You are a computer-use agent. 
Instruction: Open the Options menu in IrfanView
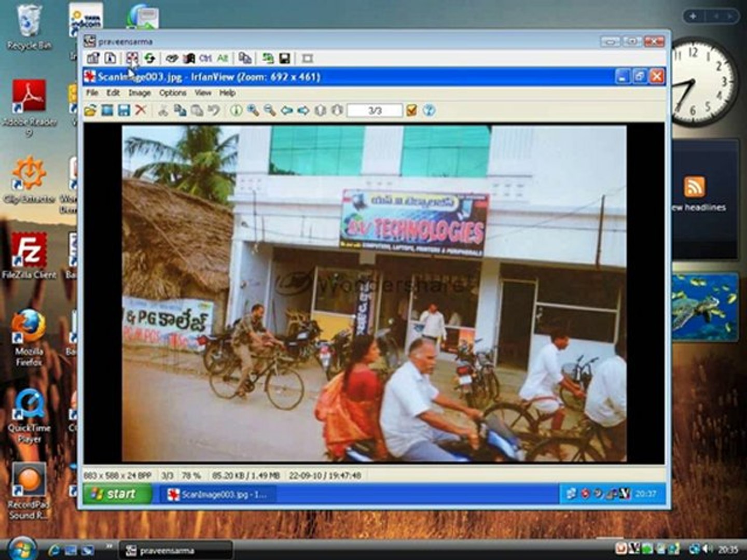pyautogui.click(x=173, y=93)
